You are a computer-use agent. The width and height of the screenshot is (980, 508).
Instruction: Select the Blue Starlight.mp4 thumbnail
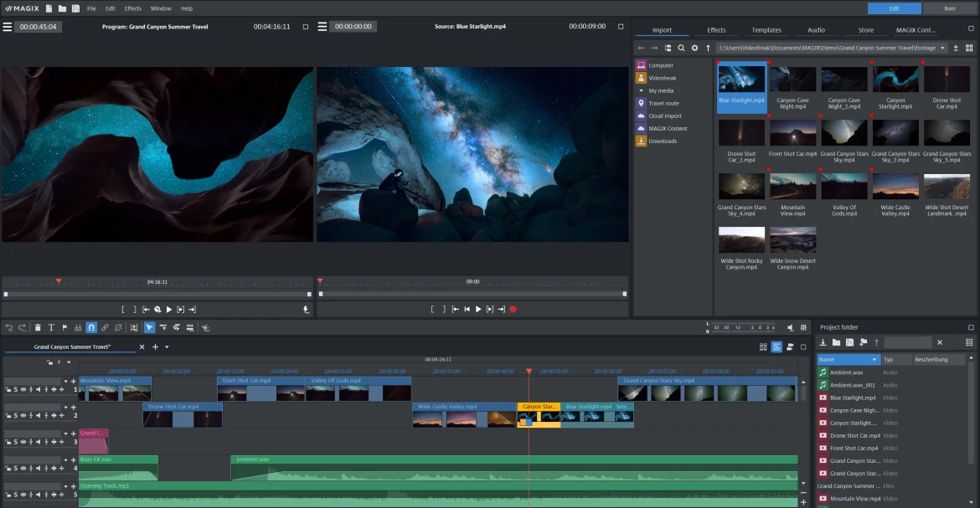(740, 81)
